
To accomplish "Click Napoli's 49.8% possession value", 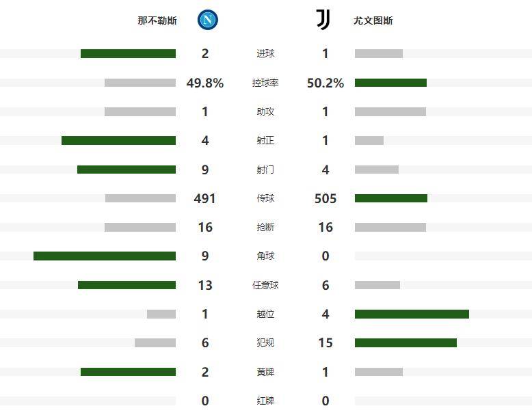I will point(205,83).
